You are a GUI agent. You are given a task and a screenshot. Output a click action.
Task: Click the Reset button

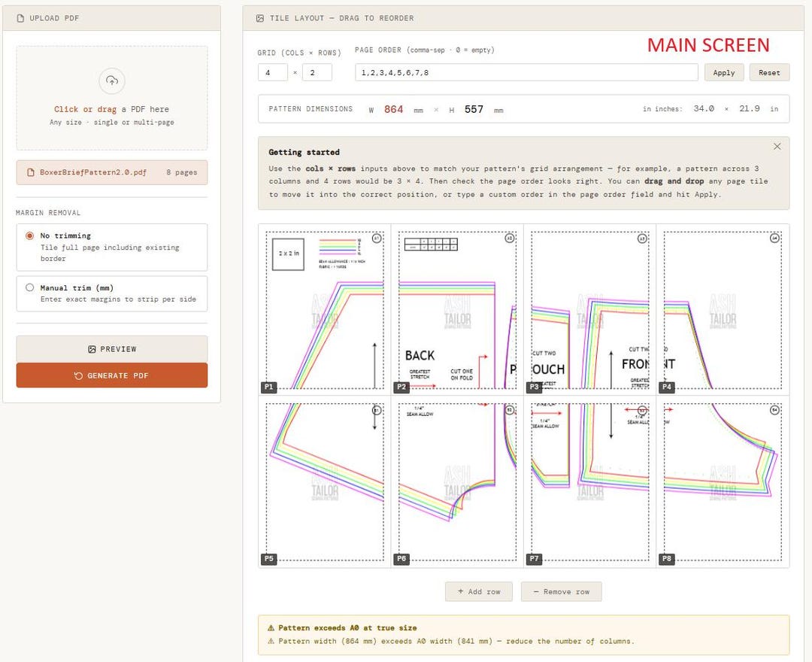click(769, 72)
